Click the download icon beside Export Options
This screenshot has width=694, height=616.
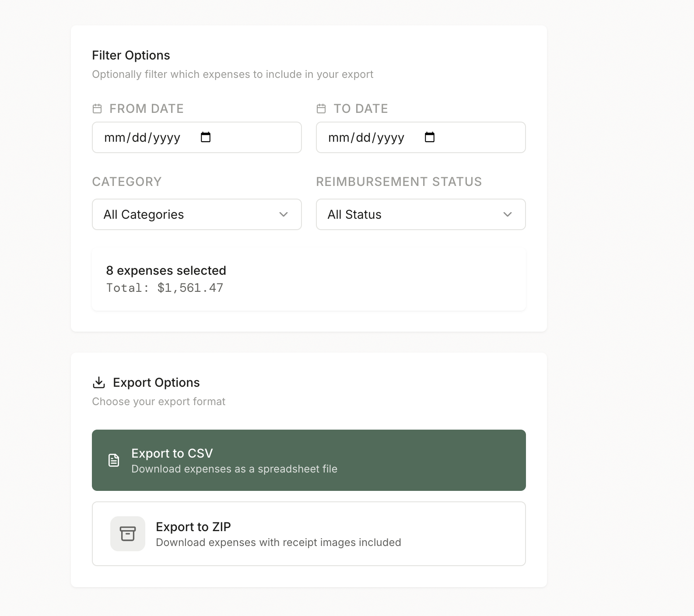tap(99, 382)
